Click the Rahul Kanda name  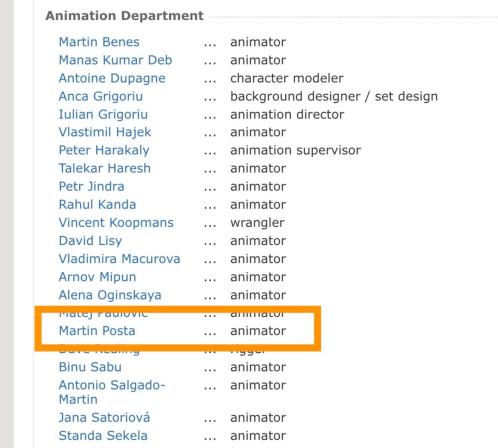point(97,204)
